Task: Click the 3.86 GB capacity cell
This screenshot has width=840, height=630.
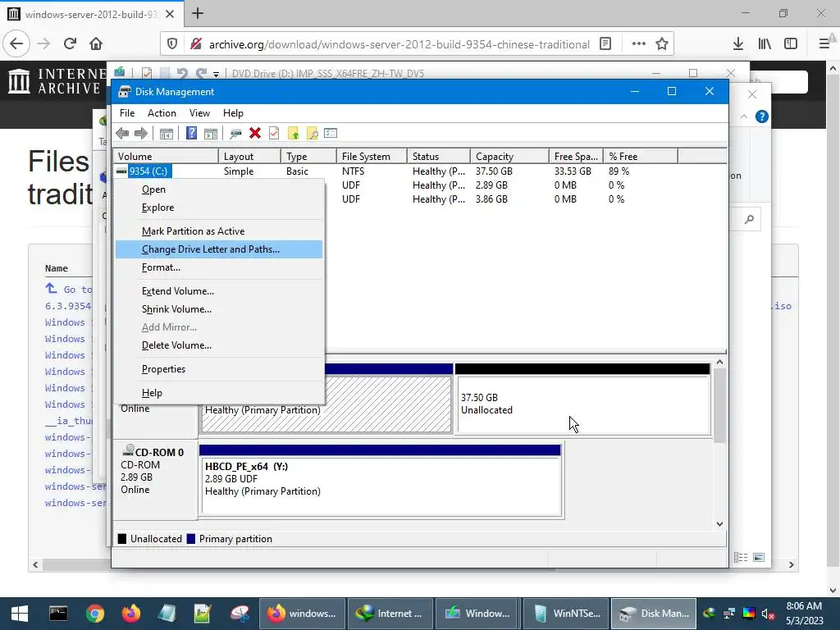Action: pyautogui.click(x=491, y=199)
